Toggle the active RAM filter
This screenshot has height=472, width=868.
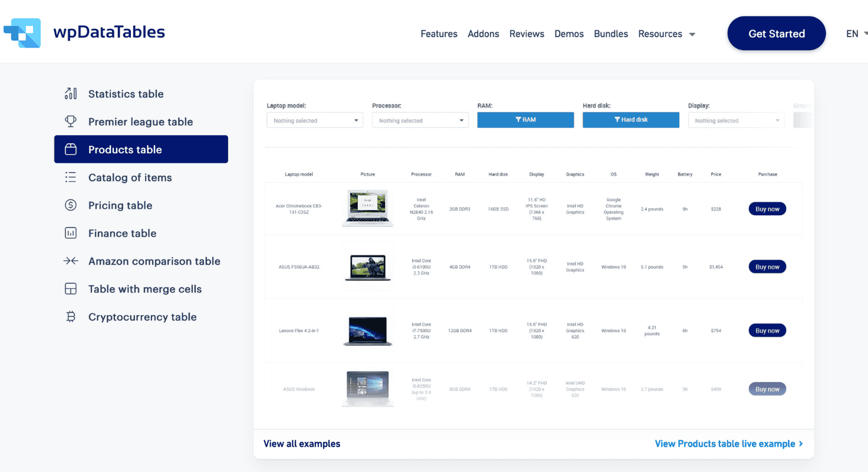click(x=525, y=120)
